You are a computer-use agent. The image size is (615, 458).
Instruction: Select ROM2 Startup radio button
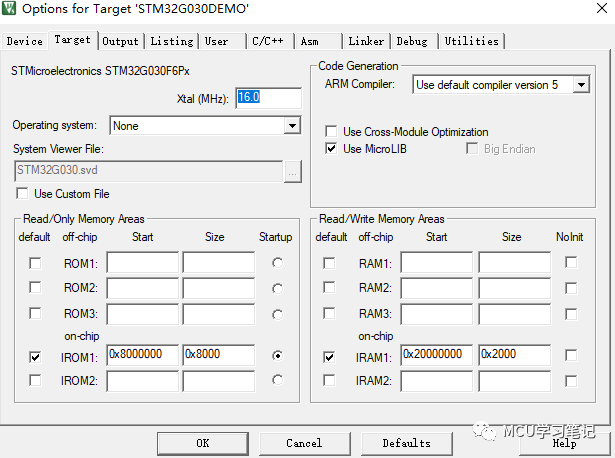(x=277, y=289)
